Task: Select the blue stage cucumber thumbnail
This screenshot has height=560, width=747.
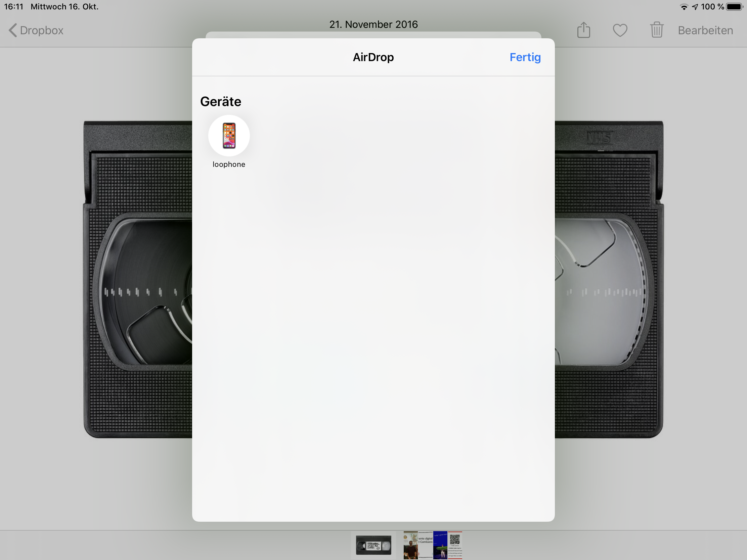Action: 440,546
